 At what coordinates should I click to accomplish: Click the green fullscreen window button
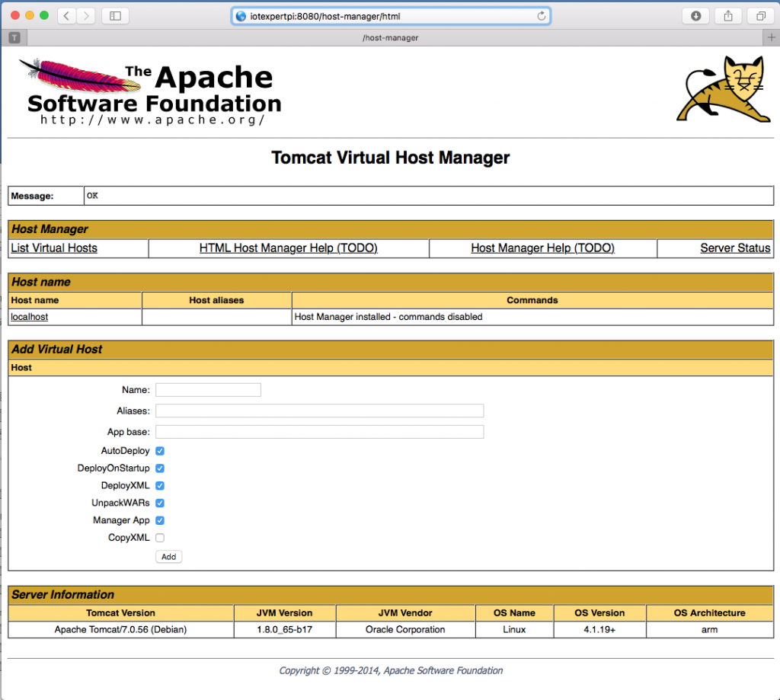(x=44, y=15)
